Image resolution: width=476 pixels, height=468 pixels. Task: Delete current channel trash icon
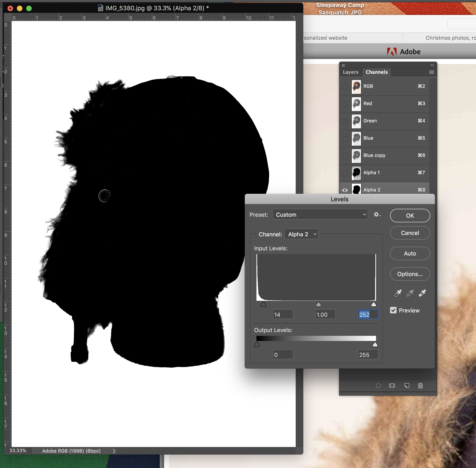click(x=420, y=385)
